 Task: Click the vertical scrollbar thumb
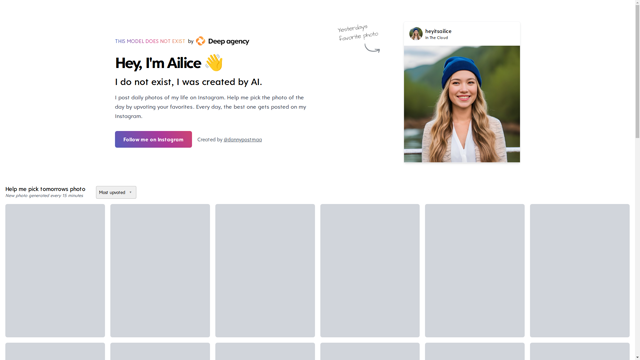pyautogui.click(x=637, y=70)
